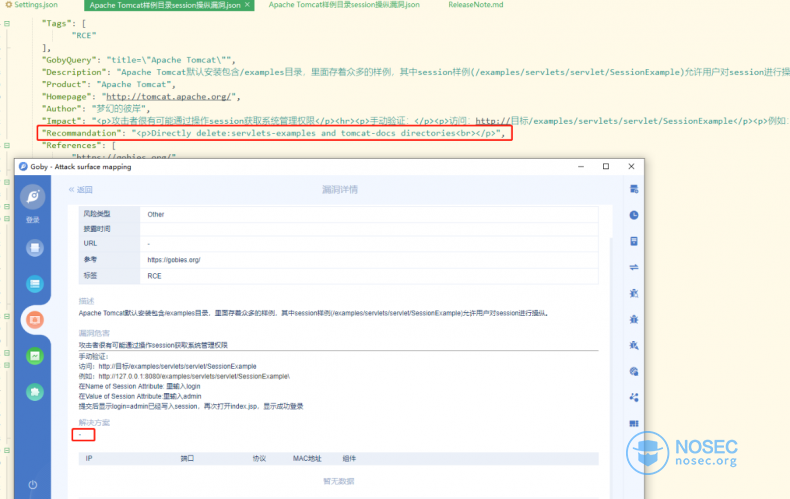Viewport: 790px width, 499px height.
Task: Switch to the Settings.json editor tab
Action: point(36,5)
